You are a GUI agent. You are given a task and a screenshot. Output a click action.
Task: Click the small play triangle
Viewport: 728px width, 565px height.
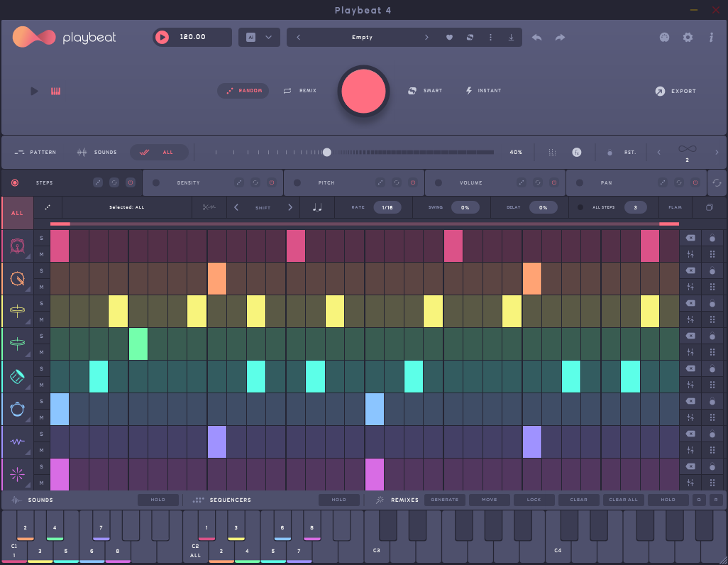point(34,91)
